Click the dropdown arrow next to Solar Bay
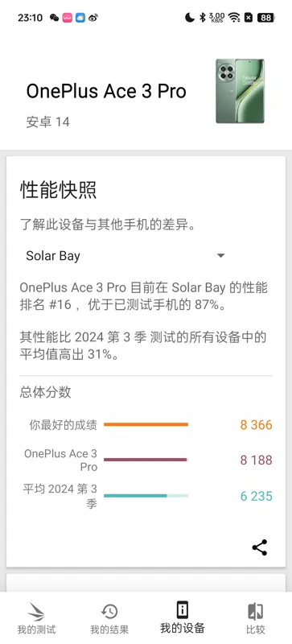The image size is (292, 644). tap(220, 256)
